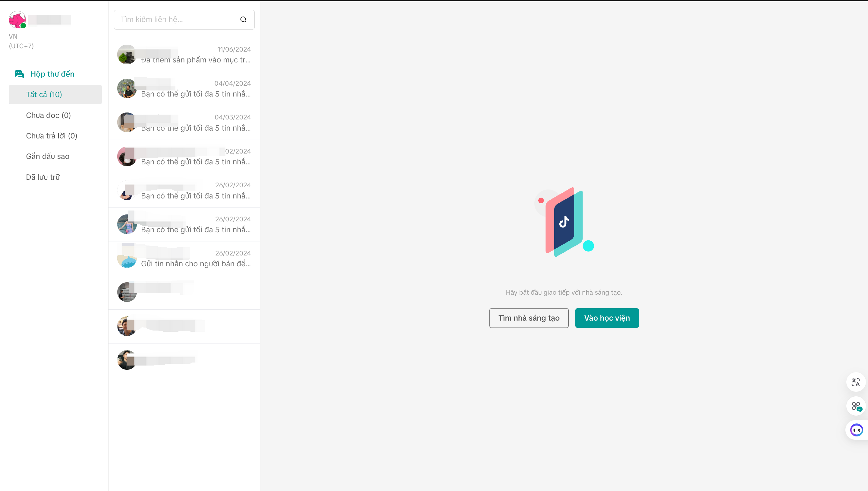
Task: Open the apps and chat floating icon
Action: click(856, 406)
